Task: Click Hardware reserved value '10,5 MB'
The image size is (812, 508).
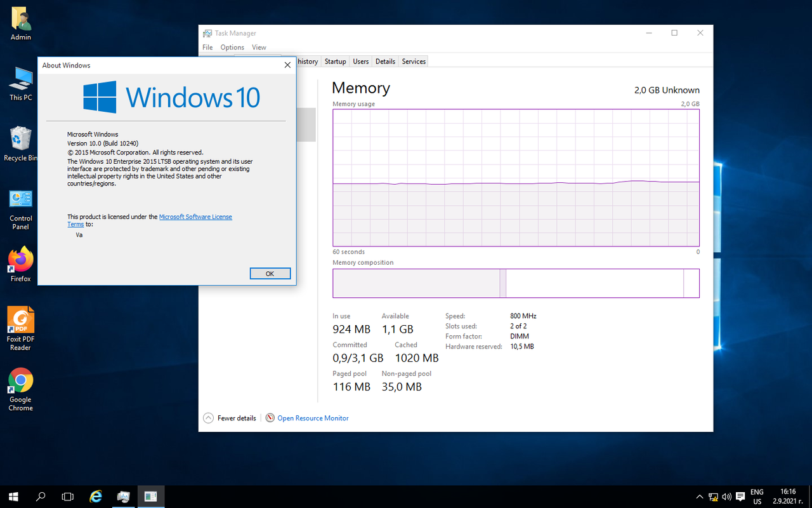Action: click(x=522, y=347)
